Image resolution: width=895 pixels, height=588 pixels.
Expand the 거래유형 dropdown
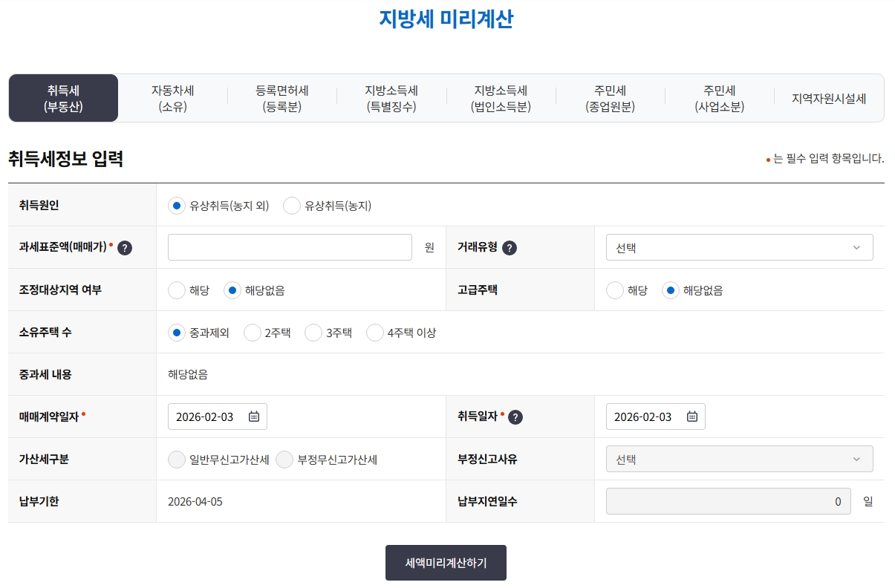(x=739, y=248)
